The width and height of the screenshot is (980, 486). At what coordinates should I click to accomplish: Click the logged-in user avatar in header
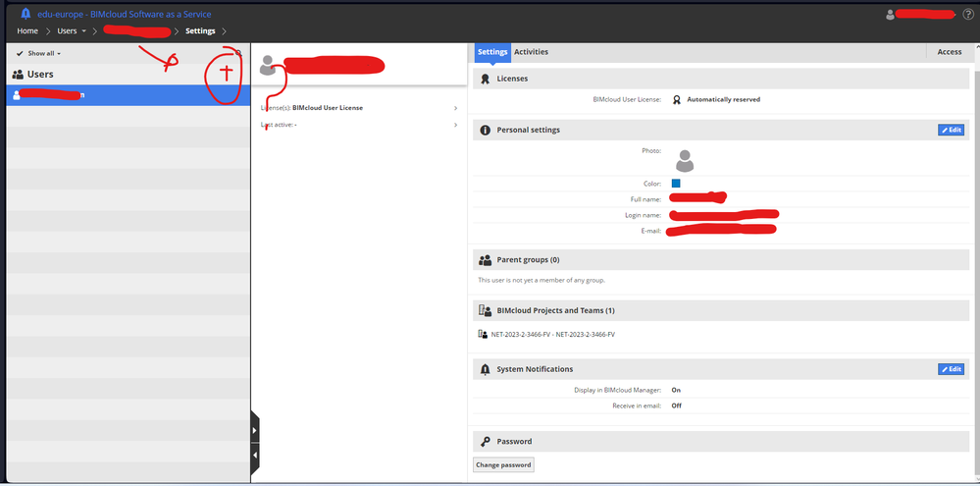click(890, 15)
